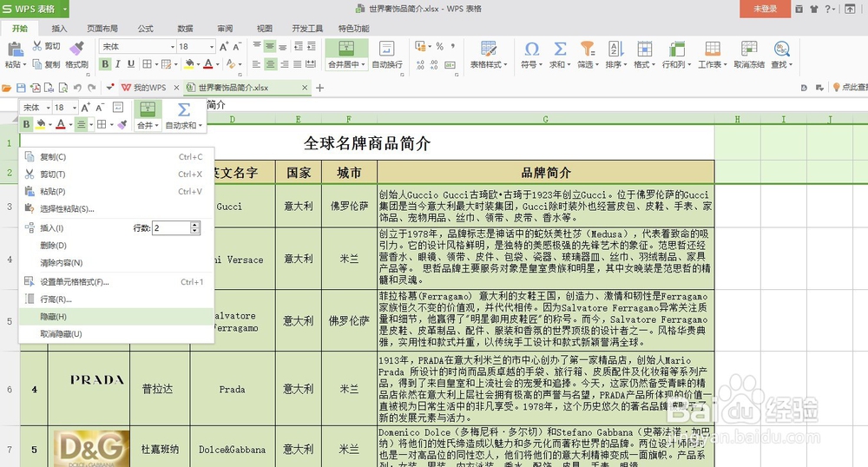868x467 pixels.
Task: Click the Redo arrow in quick toolbar
Action: pos(92,88)
